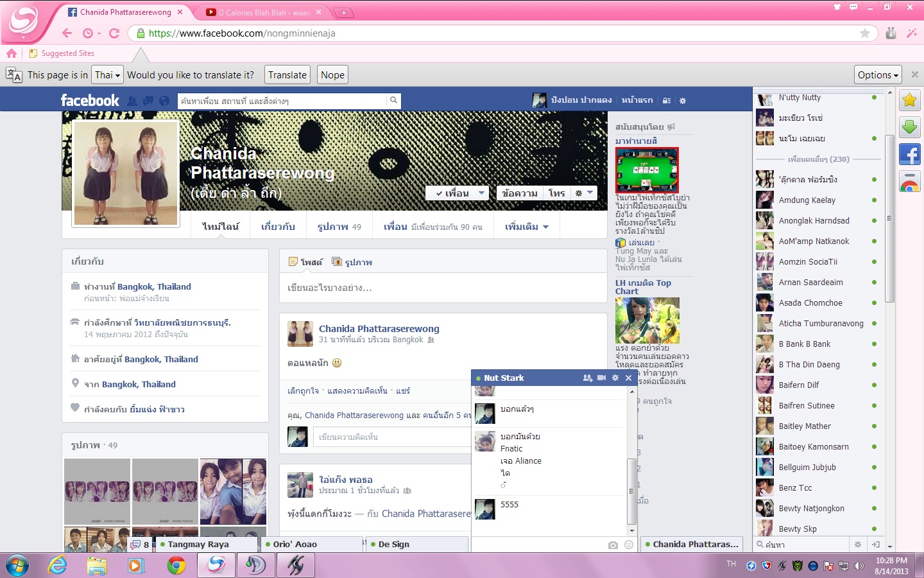
Task: Click the Facebook logo in the blue header
Action: click(90, 100)
